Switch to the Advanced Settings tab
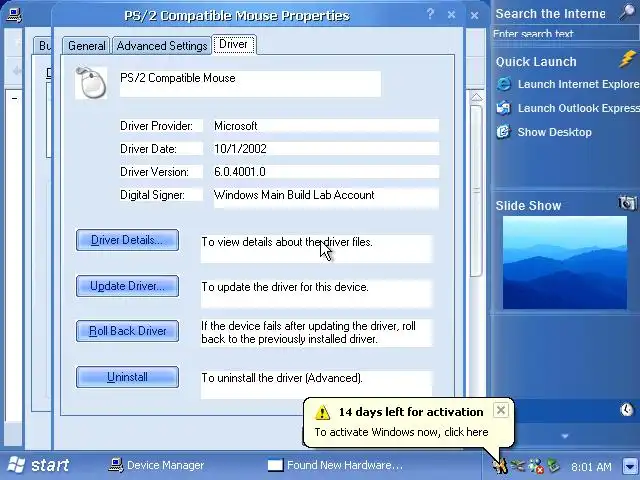Viewport: 640px width, 480px height. click(x=162, y=46)
